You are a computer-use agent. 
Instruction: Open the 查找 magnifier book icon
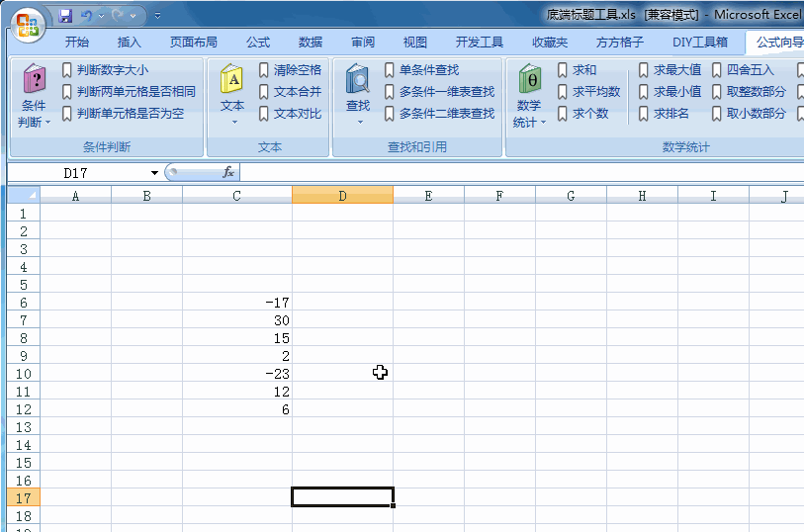pyautogui.click(x=357, y=80)
